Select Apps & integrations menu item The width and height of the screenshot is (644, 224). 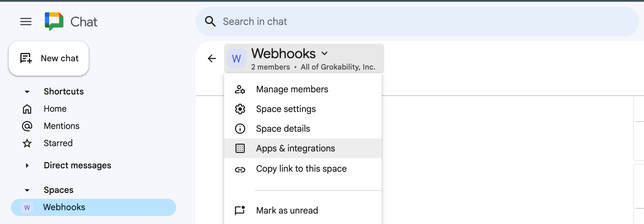tap(303, 148)
